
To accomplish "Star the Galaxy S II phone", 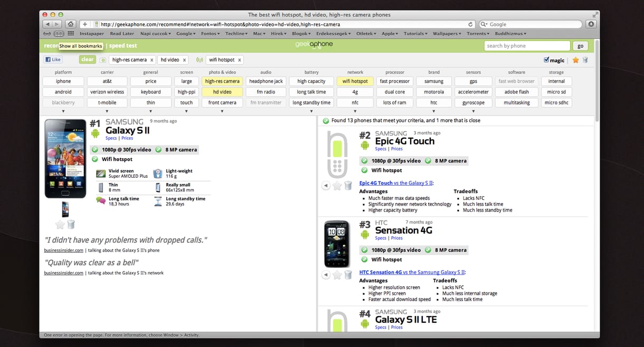I will pyautogui.click(x=60, y=225).
